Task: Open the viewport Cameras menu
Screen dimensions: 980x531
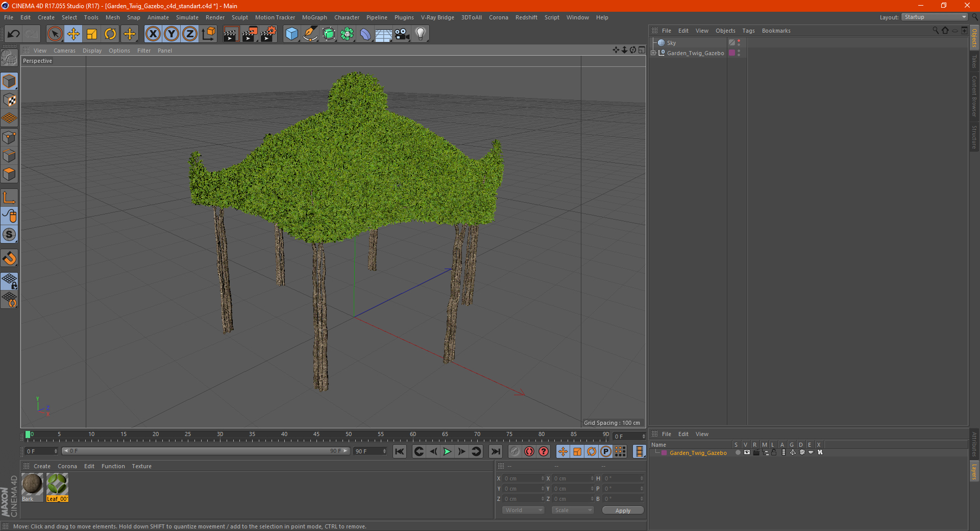Action: [x=64, y=51]
